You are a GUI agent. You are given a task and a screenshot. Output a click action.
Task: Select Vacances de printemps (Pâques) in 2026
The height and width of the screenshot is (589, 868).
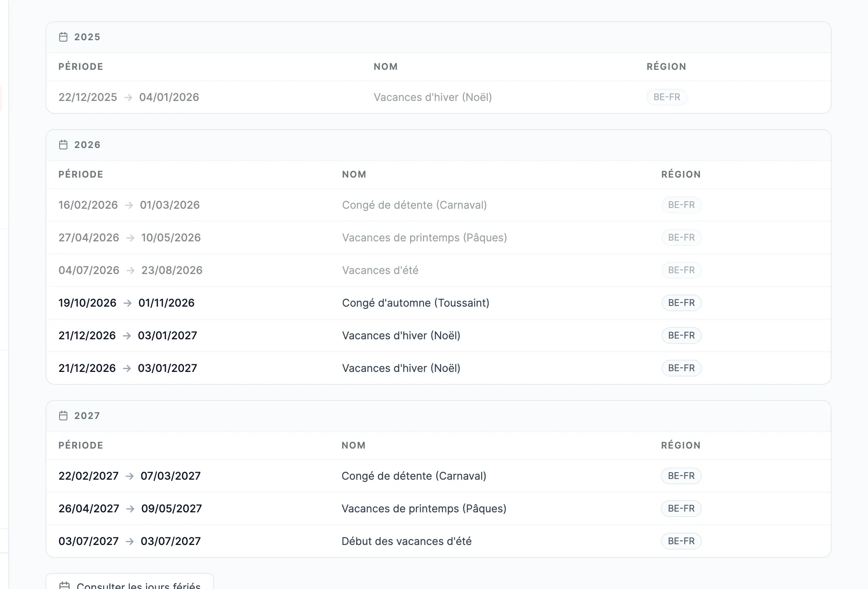tap(425, 238)
